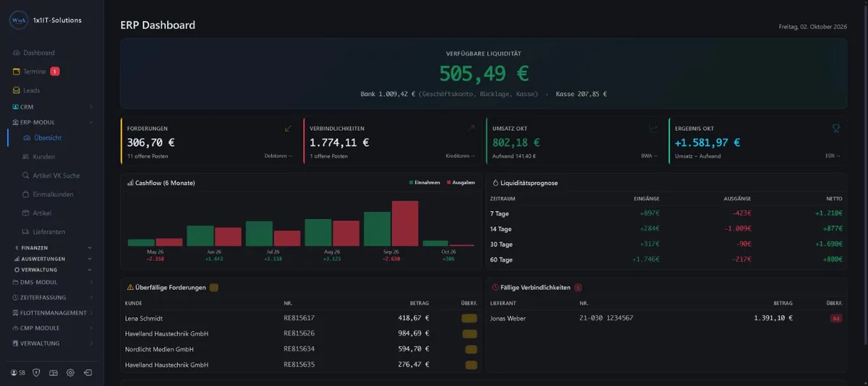
Task: Click the Sep 26 red Ausgaben bar
Action: (405, 224)
